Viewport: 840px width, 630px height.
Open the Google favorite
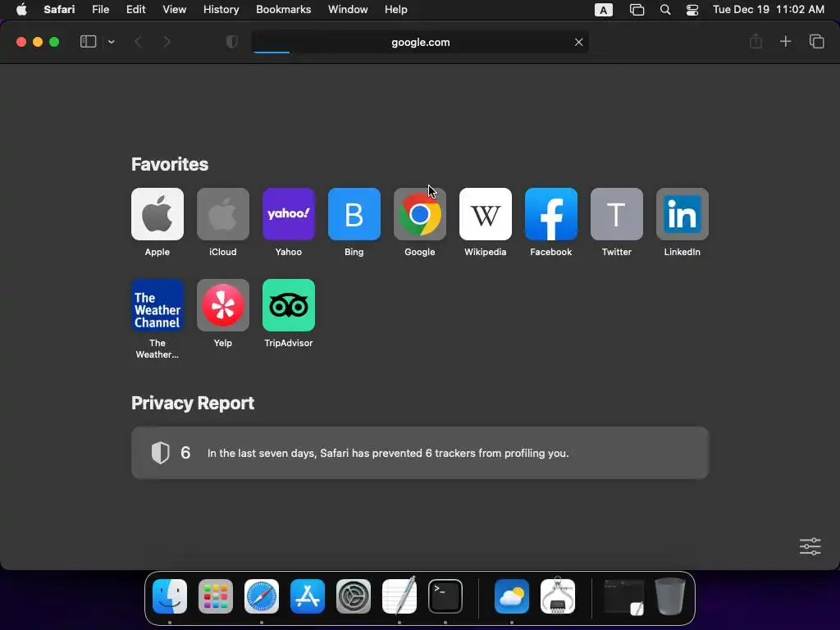pyautogui.click(x=419, y=214)
